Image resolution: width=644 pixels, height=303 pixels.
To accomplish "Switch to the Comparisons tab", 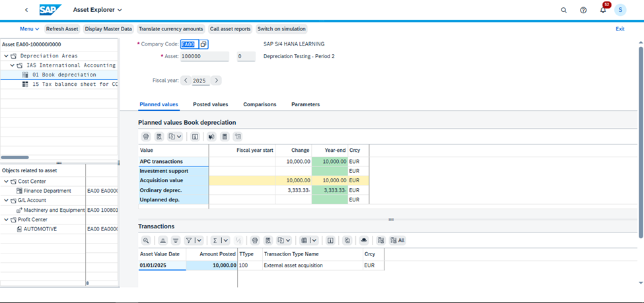I will pyautogui.click(x=260, y=104).
